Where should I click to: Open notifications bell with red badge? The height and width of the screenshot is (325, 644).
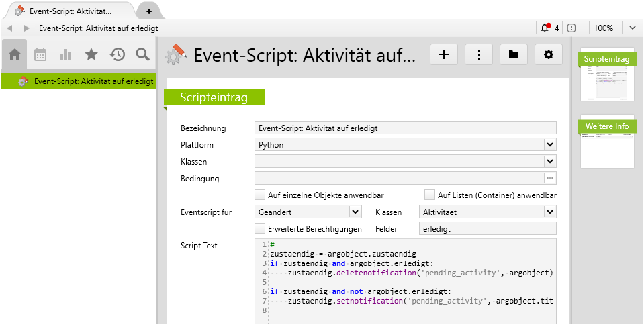(x=545, y=28)
